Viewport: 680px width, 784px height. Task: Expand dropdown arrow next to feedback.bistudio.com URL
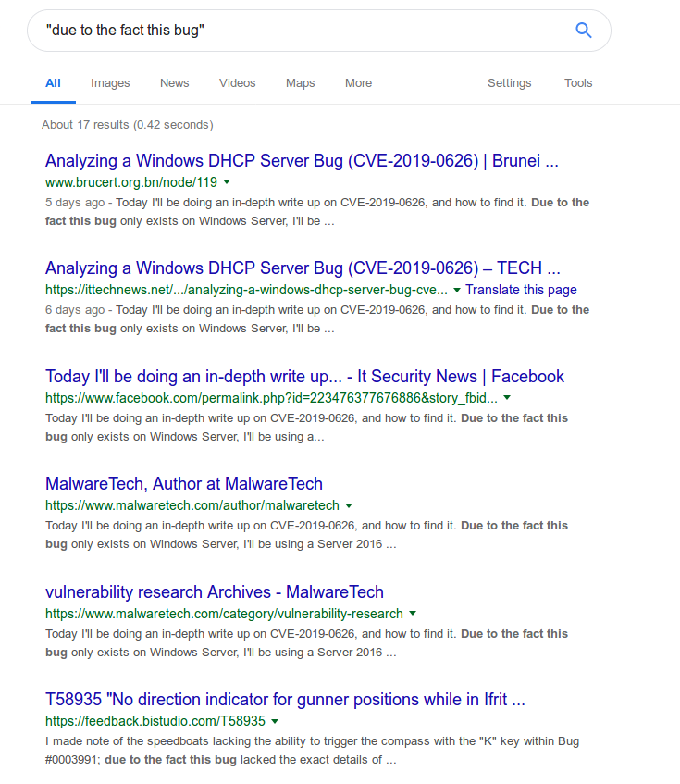click(275, 721)
